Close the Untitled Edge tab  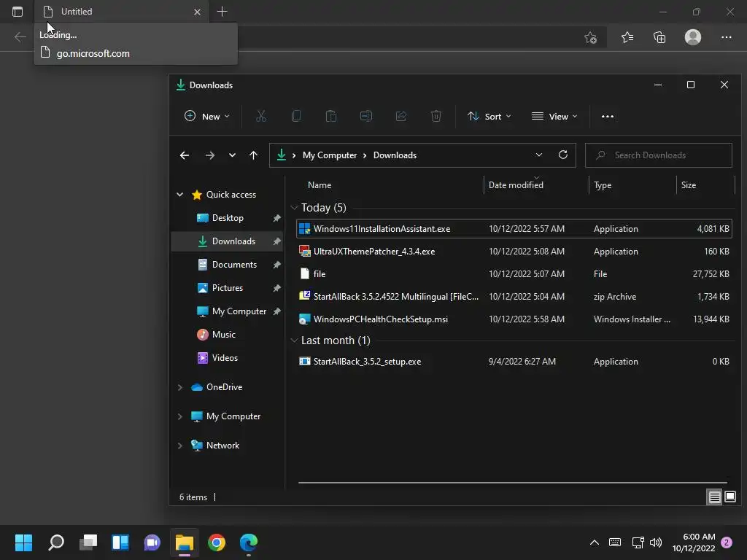coord(197,12)
